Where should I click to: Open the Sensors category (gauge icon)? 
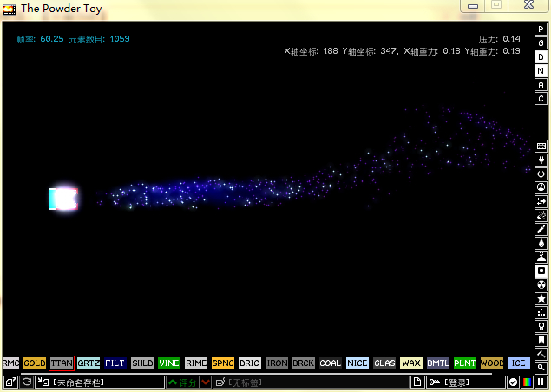coord(541,187)
